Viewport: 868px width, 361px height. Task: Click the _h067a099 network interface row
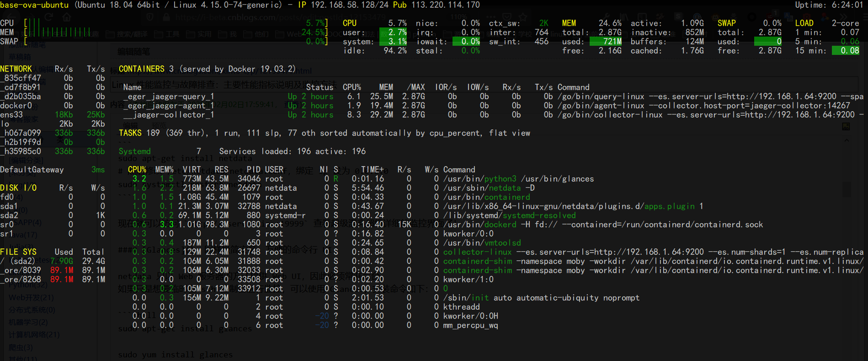pos(53,133)
